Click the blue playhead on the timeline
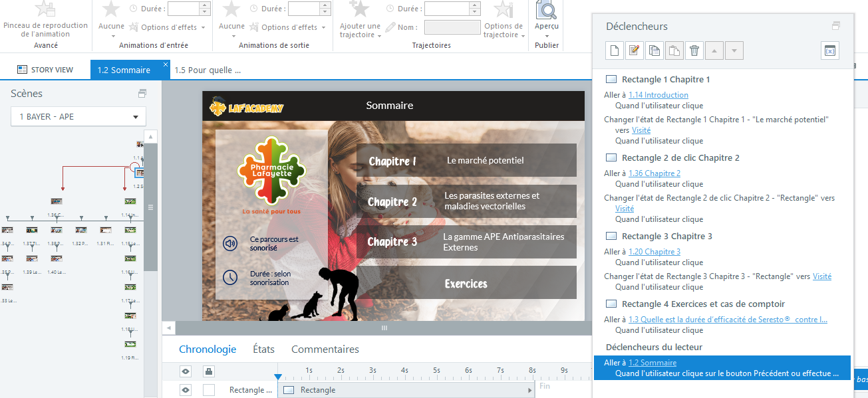 (278, 377)
